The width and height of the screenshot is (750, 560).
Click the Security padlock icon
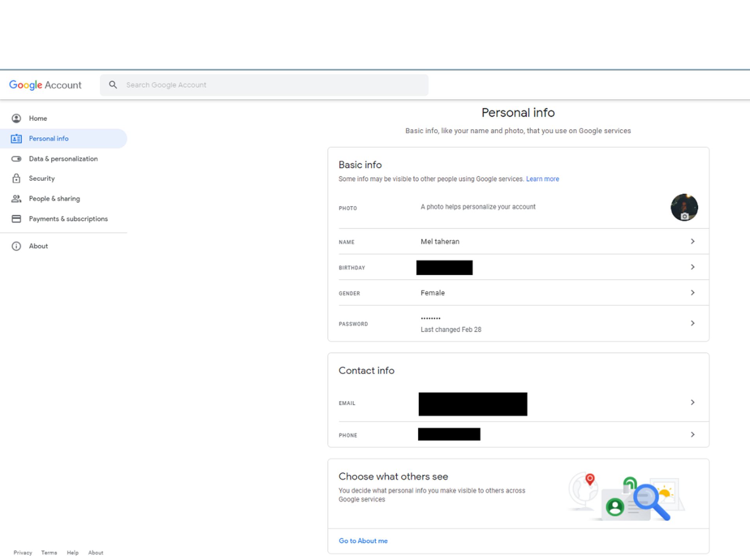point(16,178)
